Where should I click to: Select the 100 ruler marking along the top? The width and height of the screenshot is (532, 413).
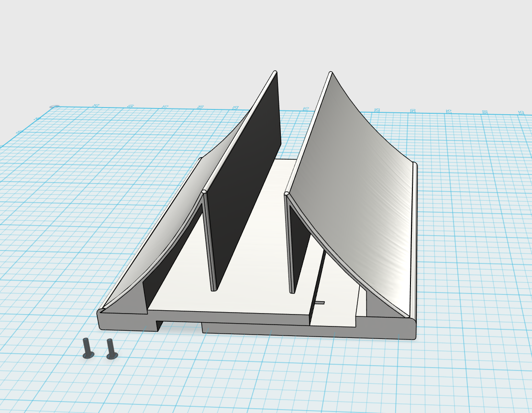pos(201,107)
